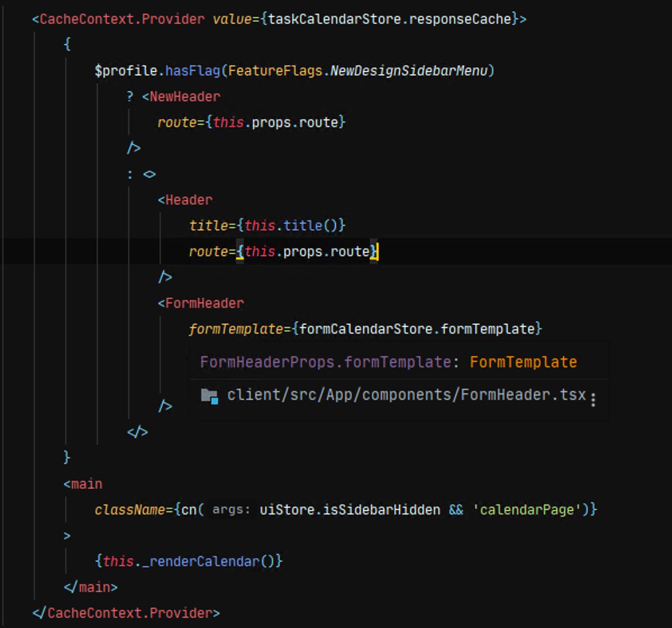Click the 'calendarPage' string literal
672x628 pixels.
pos(526,510)
